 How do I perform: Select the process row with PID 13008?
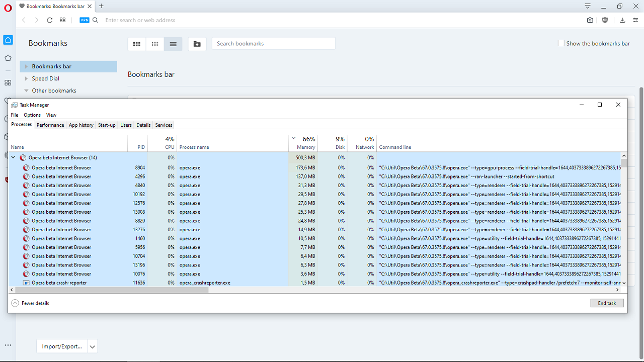(314, 212)
